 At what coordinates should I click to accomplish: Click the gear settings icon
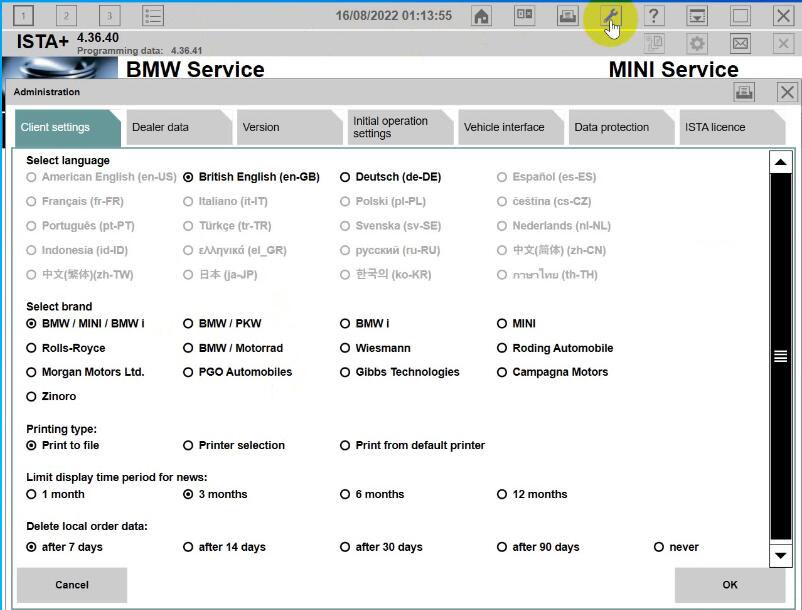point(697,44)
